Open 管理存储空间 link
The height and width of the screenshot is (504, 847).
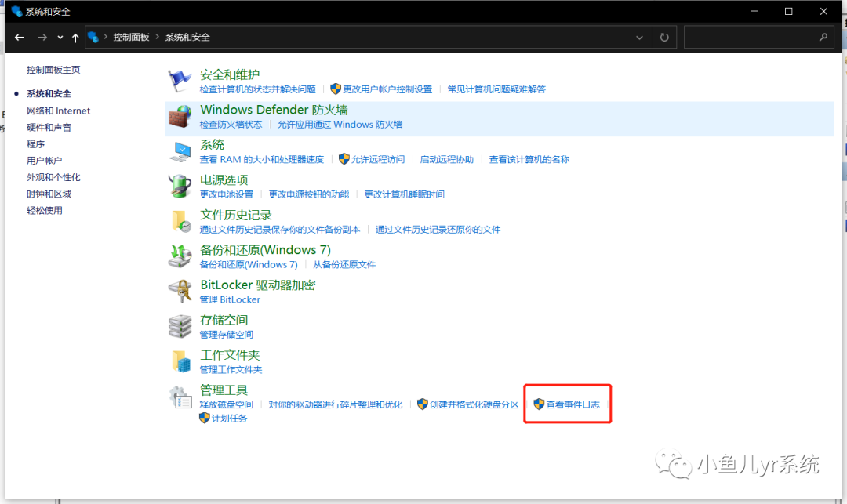[227, 335]
